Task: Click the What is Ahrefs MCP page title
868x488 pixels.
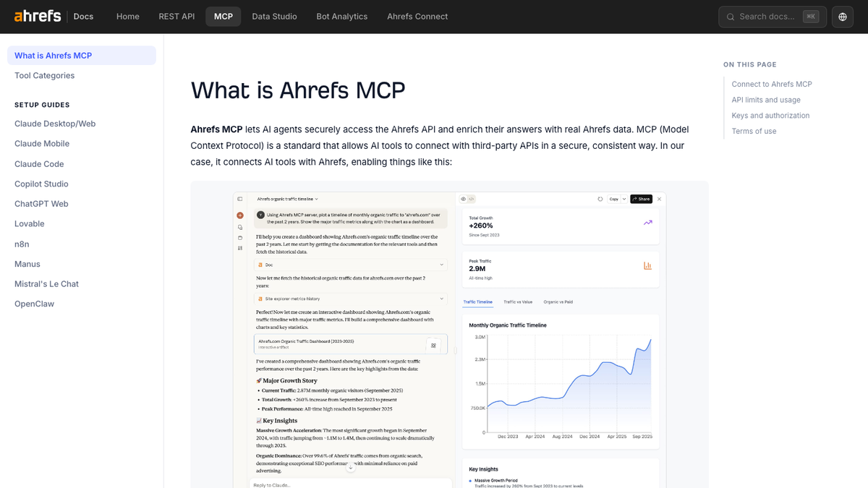Action: point(298,90)
